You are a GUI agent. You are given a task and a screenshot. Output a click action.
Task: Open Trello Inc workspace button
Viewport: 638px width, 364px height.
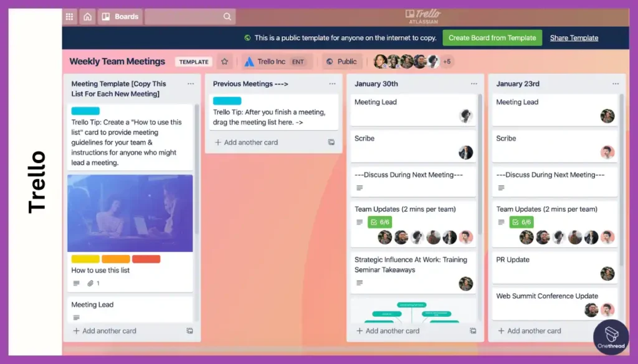click(277, 62)
